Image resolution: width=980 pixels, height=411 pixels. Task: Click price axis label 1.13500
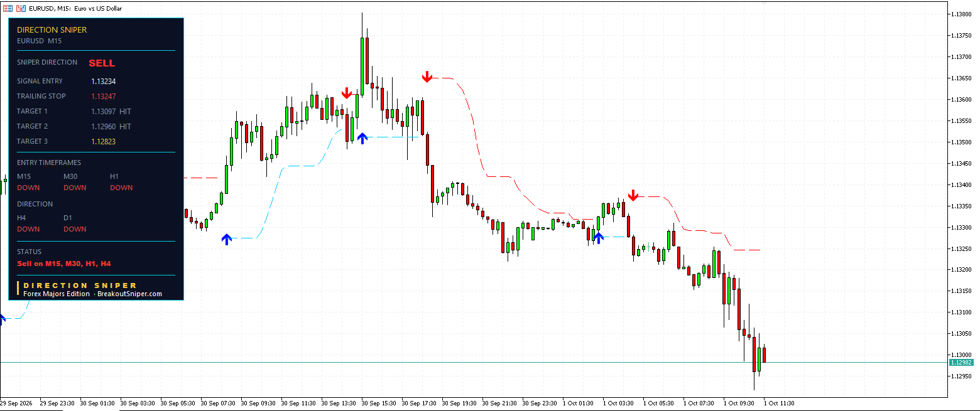point(961,142)
